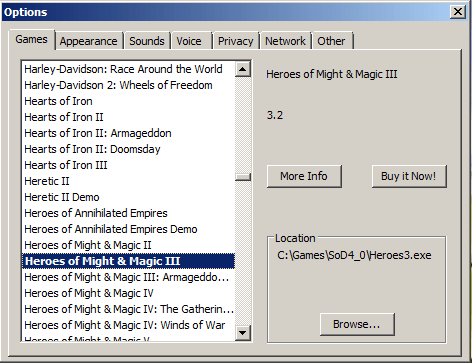Screen dimensions: 472x363
Task: Select Heretic II Demo
Action: 128,197
